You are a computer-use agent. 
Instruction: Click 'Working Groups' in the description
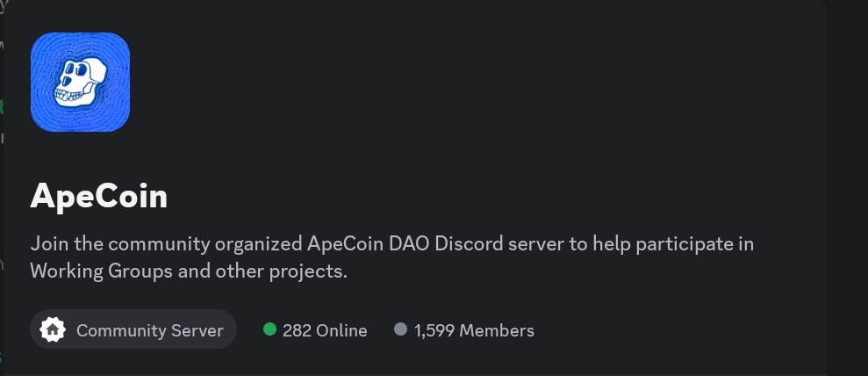101,271
